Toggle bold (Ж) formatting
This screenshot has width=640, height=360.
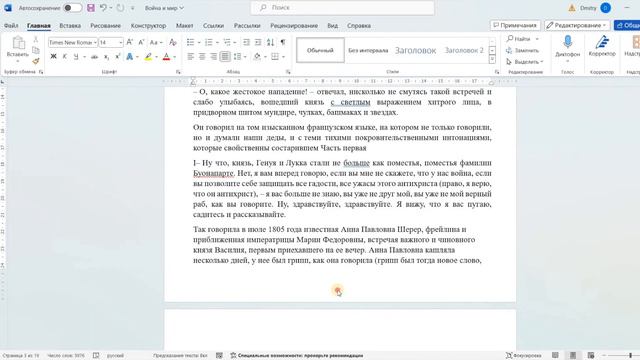tap(53, 57)
